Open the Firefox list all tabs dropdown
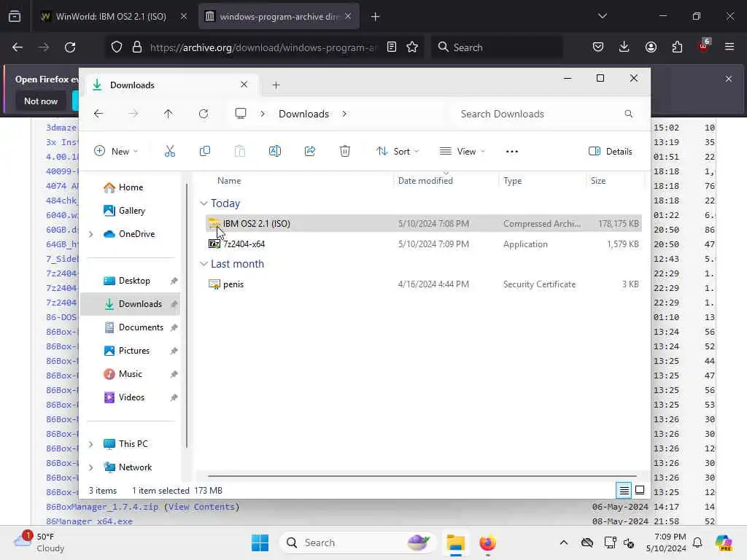Screen dimensions: 747x560 tap(602, 16)
